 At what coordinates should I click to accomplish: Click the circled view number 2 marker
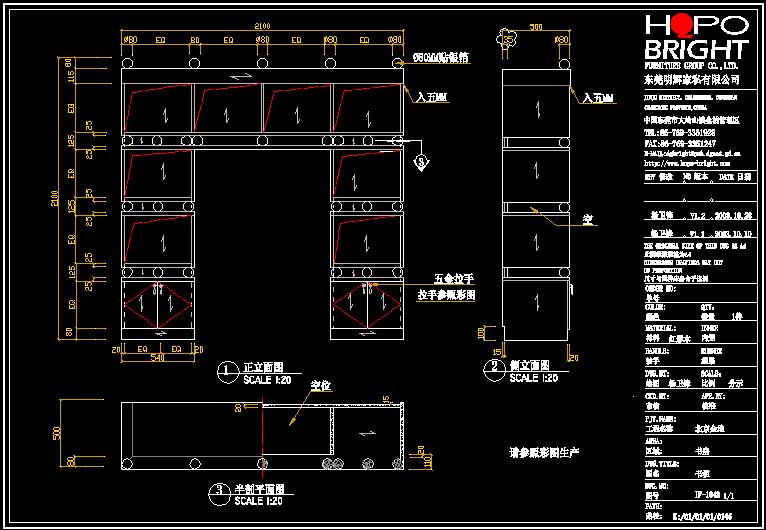click(x=494, y=370)
